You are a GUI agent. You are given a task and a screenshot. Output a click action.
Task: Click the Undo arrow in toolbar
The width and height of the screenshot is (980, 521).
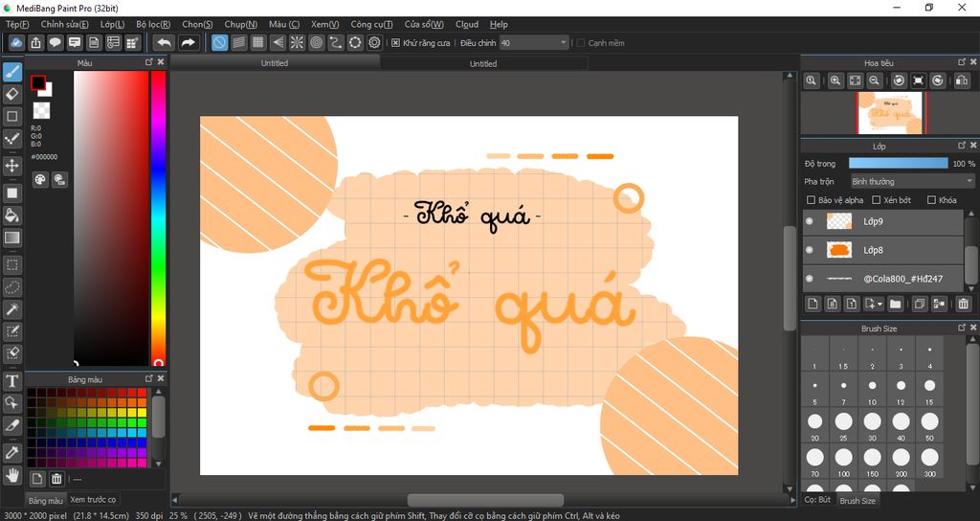[x=164, y=42]
